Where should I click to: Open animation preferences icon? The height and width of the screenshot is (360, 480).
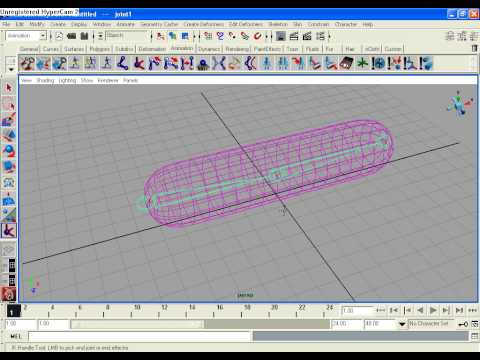point(475,324)
